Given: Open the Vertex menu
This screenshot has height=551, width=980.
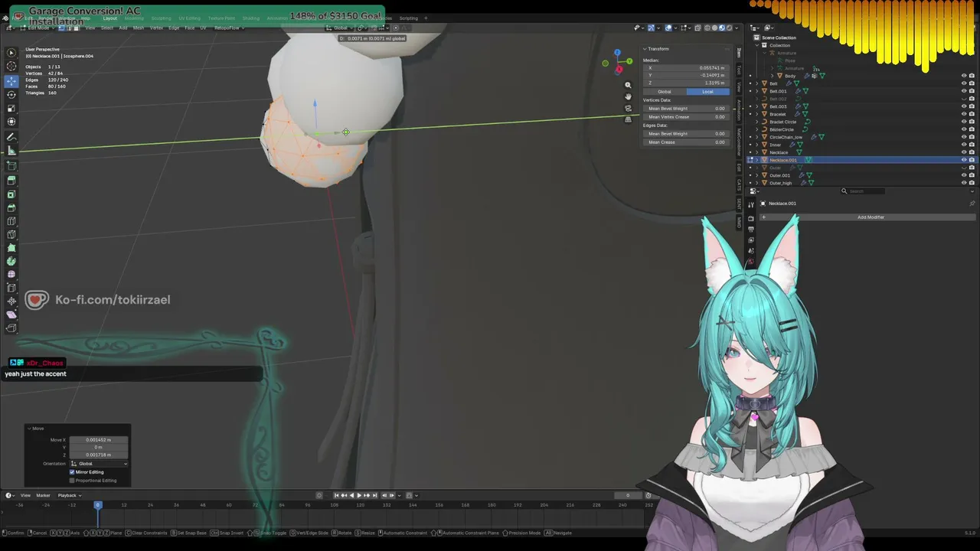Looking at the screenshot, I should (156, 28).
